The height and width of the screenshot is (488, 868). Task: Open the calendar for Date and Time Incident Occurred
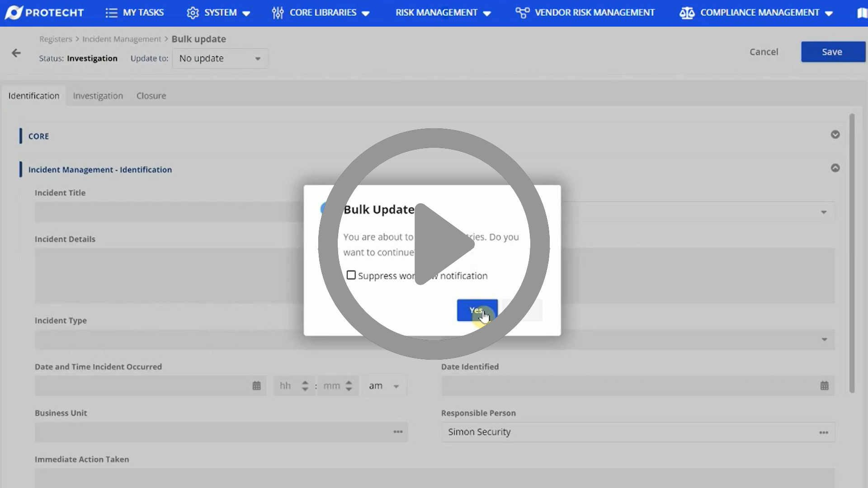[257, 385]
